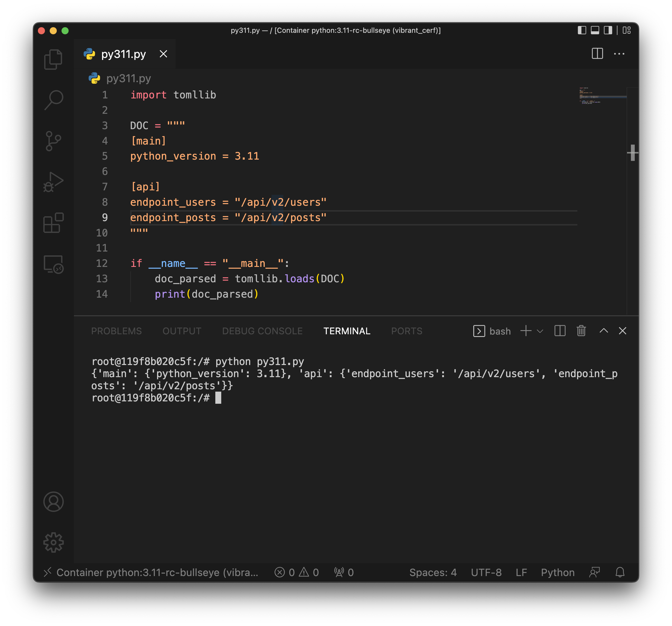Maximize the terminal panel
672x626 pixels.
coord(604,331)
